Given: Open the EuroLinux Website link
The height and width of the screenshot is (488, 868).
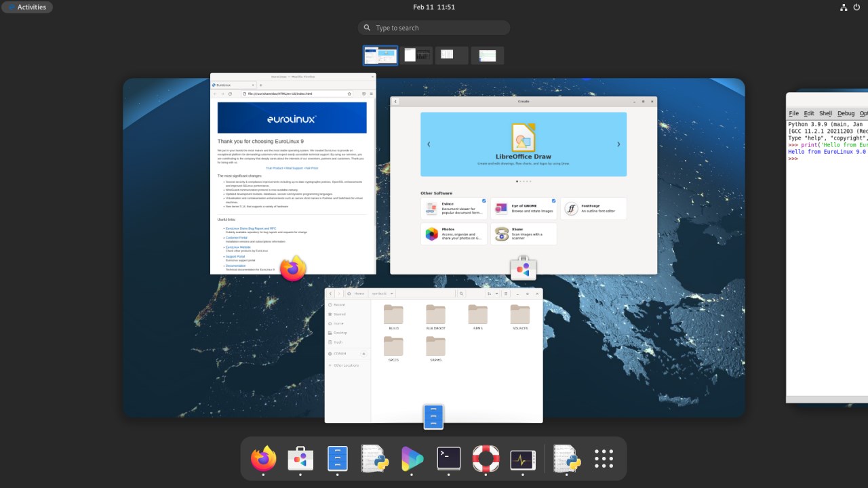Looking at the screenshot, I should point(238,247).
